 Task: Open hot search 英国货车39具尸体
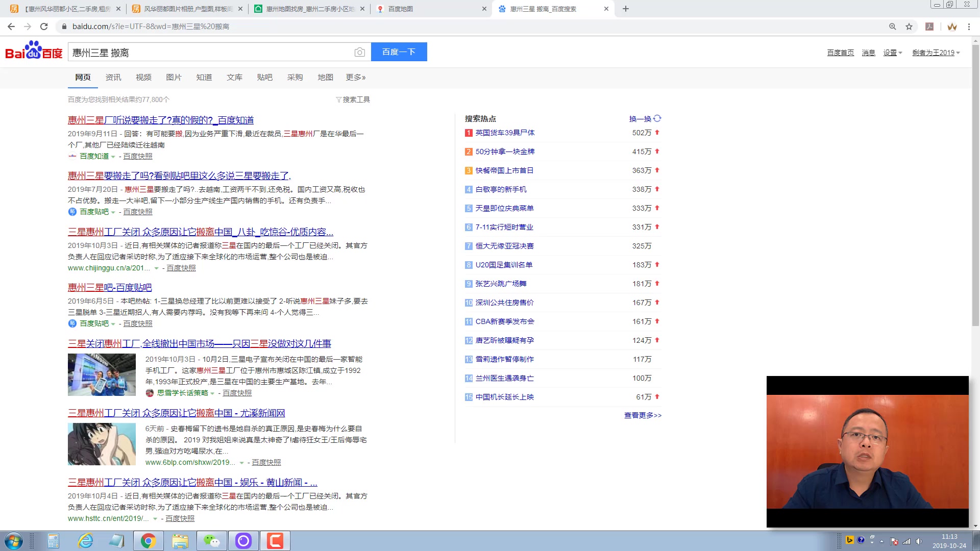coord(505,133)
